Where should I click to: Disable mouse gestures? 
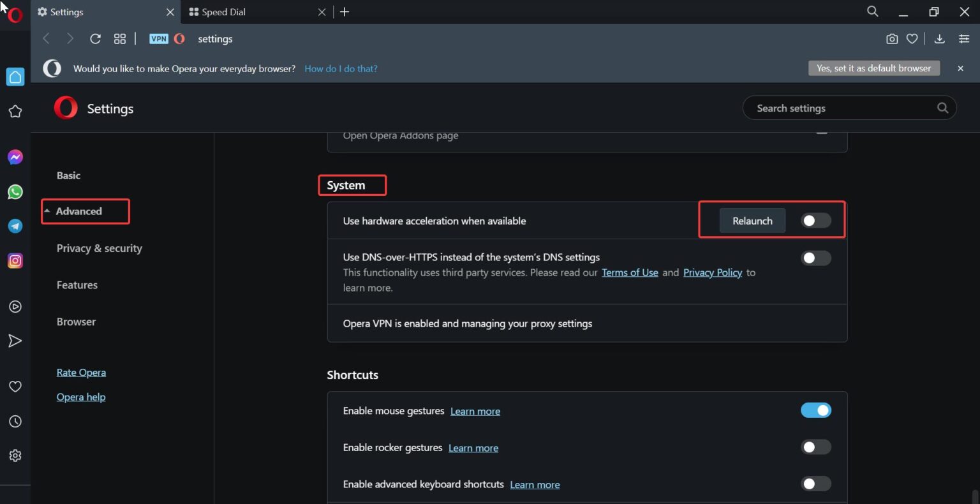816,410
